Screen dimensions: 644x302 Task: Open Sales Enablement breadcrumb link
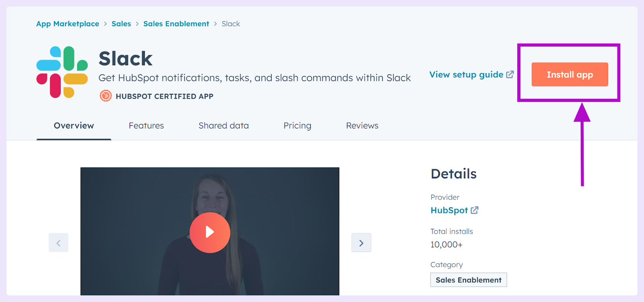click(176, 24)
